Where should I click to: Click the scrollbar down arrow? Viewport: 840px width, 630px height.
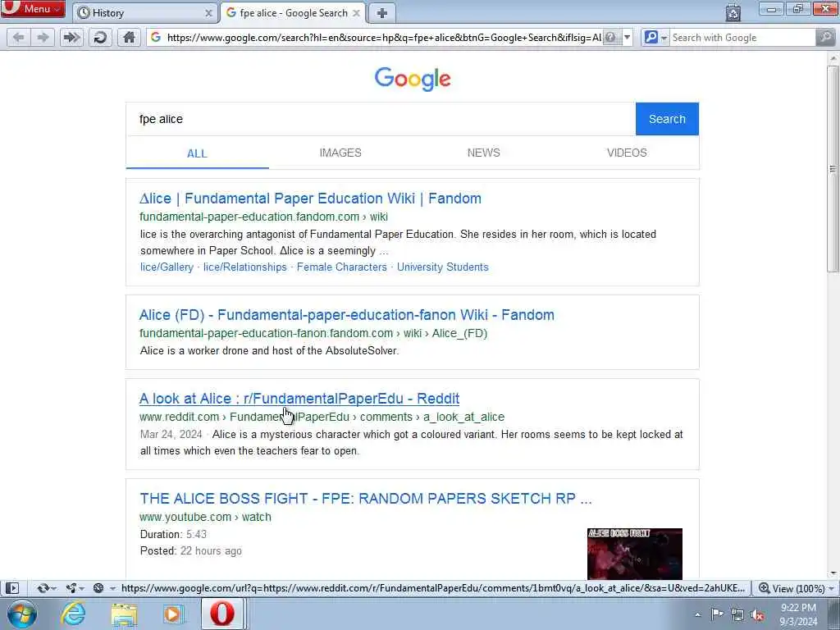(833, 573)
